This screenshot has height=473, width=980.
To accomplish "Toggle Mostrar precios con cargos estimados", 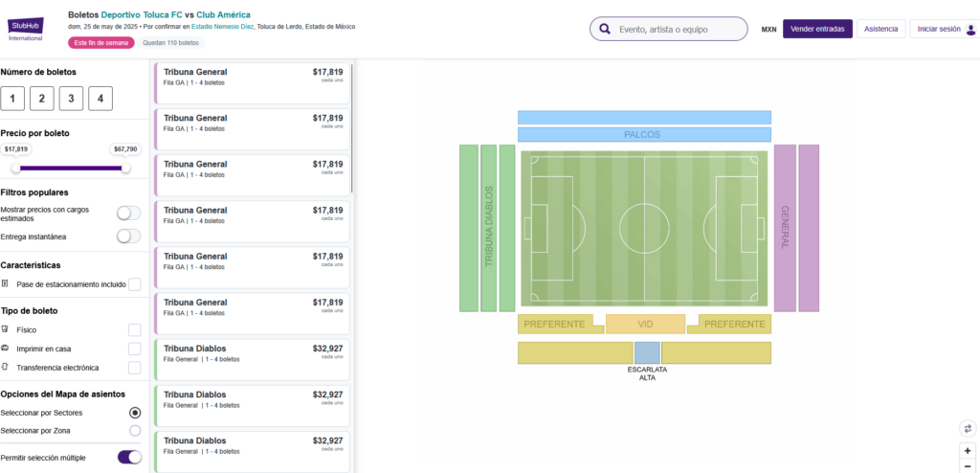I will 129,214.
